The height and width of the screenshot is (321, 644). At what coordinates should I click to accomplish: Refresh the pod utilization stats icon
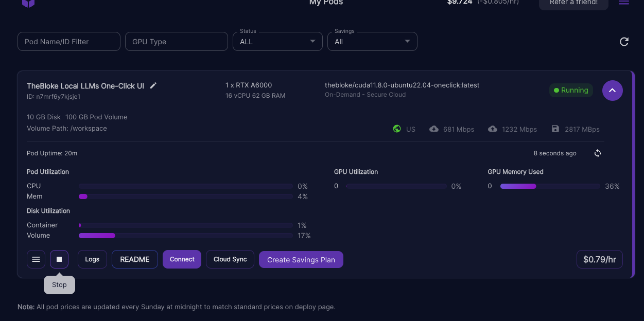pos(598,153)
